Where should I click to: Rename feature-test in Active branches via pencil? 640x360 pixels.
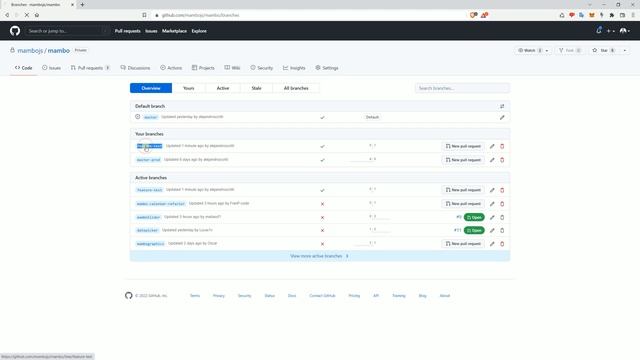pyautogui.click(x=492, y=190)
